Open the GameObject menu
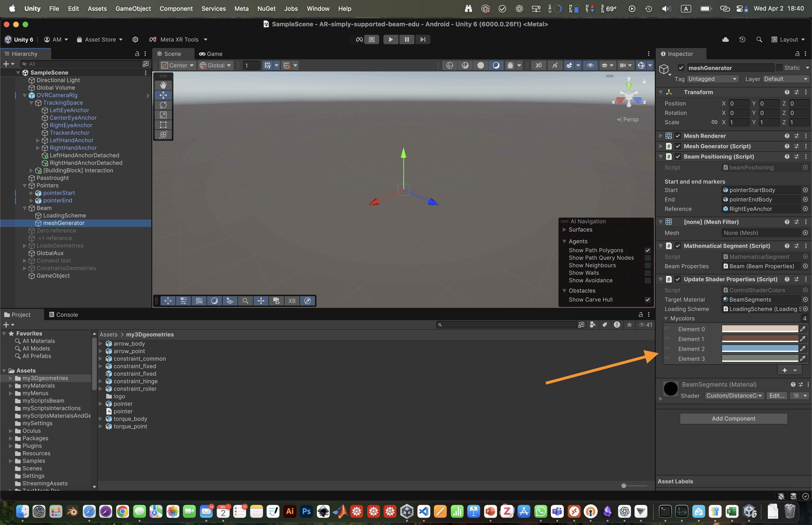Image resolution: width=812 pixels, height=525 pixels. pyautogui.click(x=133, y=8)
